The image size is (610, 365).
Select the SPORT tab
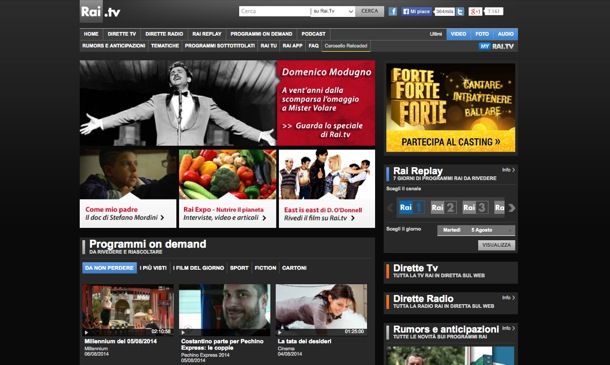pos(239,268)
